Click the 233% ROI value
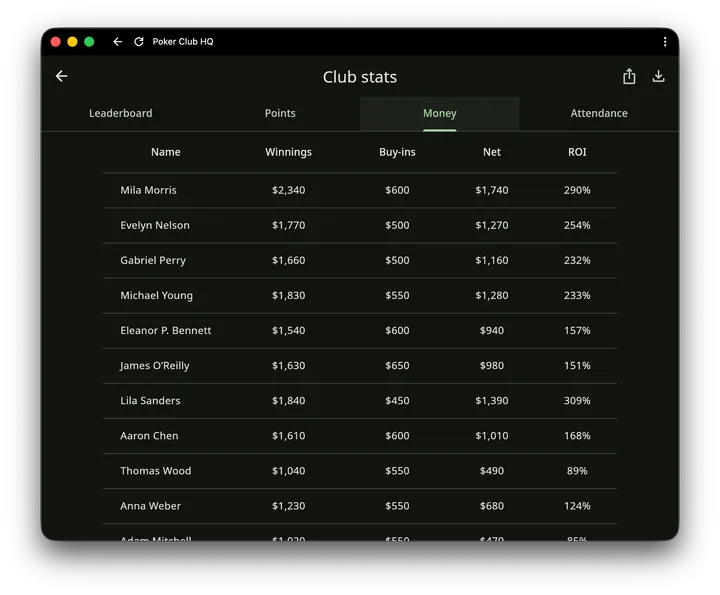This screenshot has height=595, width=720. [577, 295]
